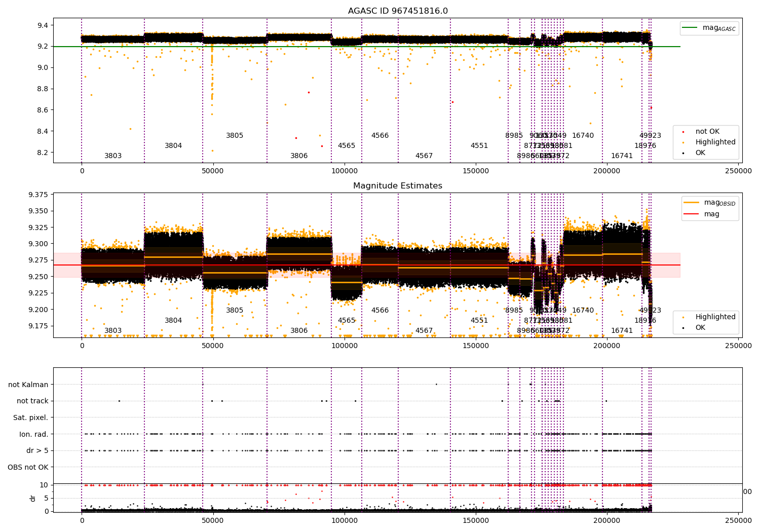Viewport: 760px width, 532px height.
Task: Click OBSID label 16740 in Magnitude Estimates panel
Action: pyautogui.click(x=583, y=311)
